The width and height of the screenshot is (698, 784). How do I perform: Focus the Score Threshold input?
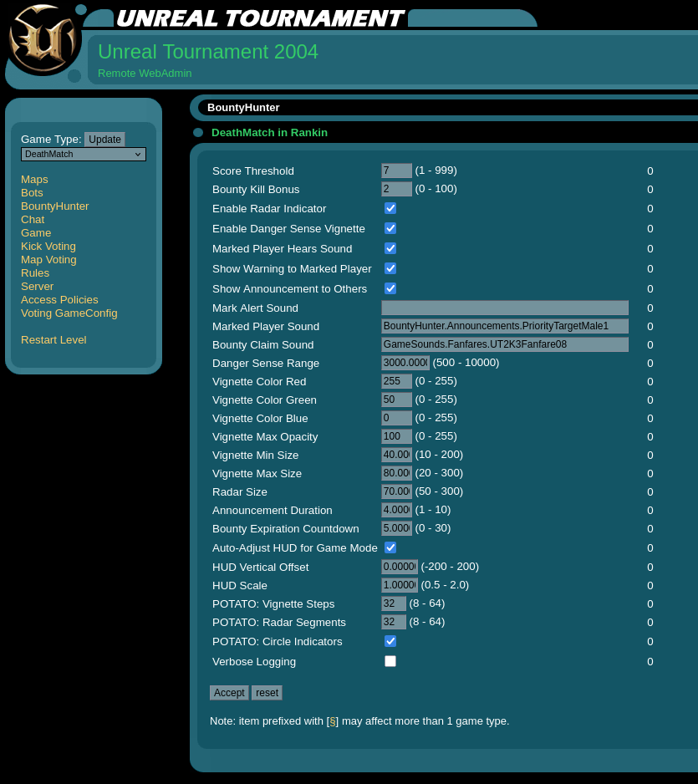396,171
